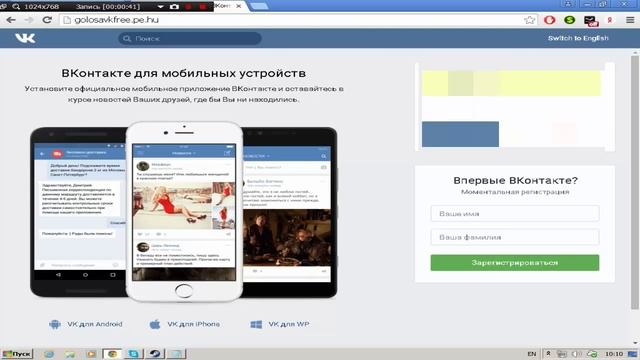The image size is (640, 360).
Task: Click the black Android phone mockup
Action: (x=78, y=212)
